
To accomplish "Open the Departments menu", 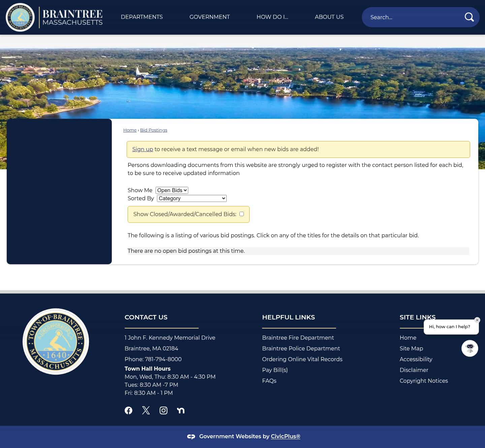I will coord(142,17).
